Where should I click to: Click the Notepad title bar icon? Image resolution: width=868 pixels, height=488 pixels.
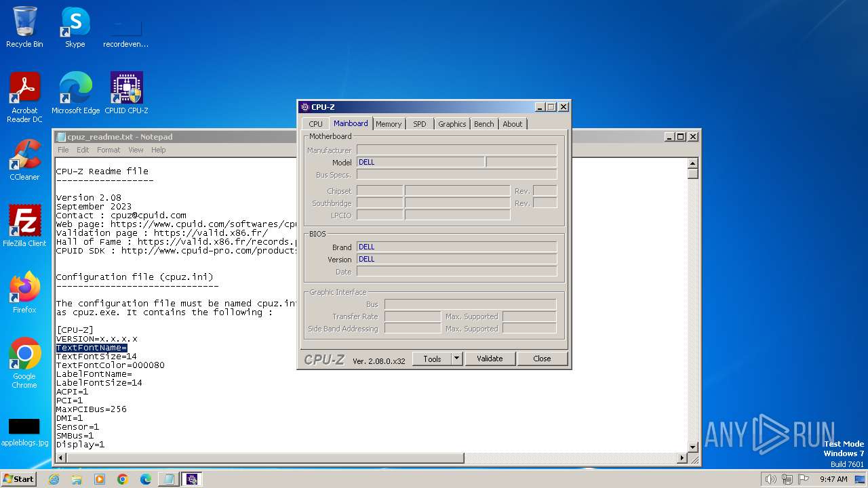61,137
